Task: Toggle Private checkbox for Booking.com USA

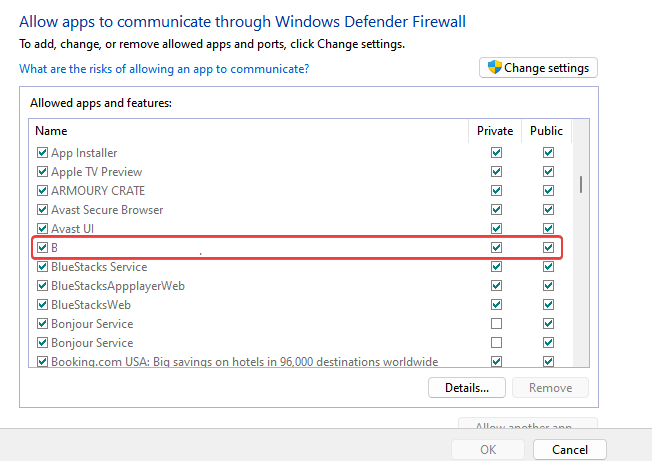Action: click(x=496, y=361)
